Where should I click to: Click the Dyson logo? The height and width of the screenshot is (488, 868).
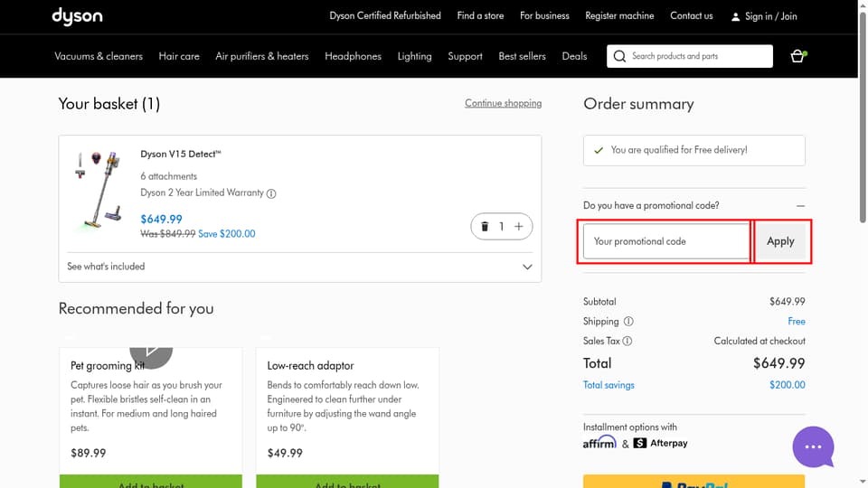click(77, 16)
